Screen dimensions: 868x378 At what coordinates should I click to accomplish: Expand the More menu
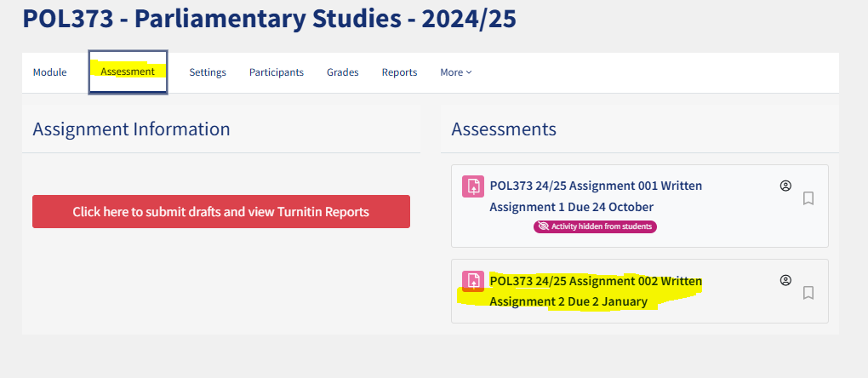point(456,72)
